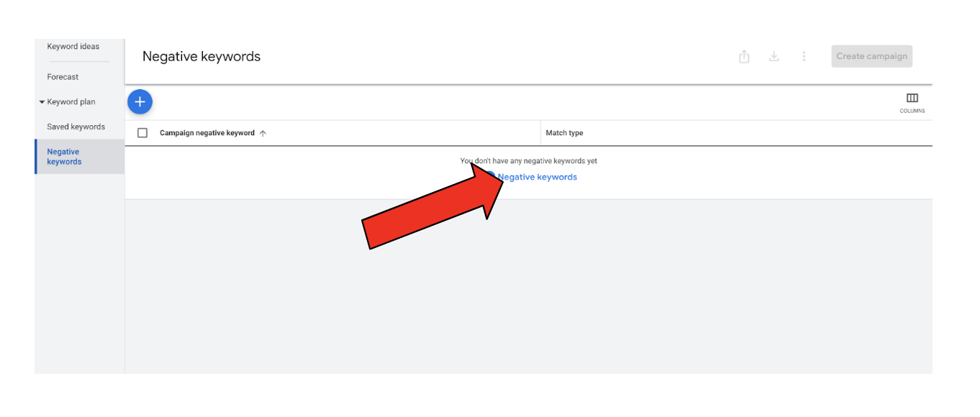This screenshot has width=980, height=417.
Task: Click the Negative keywords page title
Action: (201, 57)
